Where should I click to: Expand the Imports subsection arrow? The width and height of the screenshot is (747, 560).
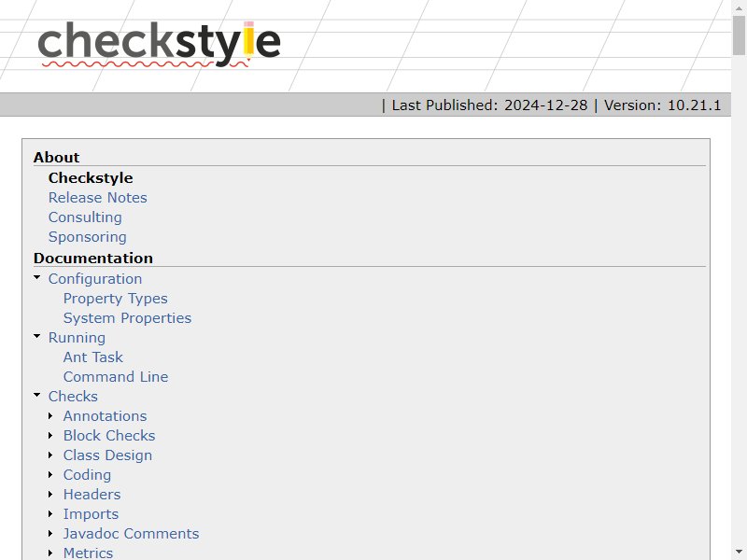[50, 514]
